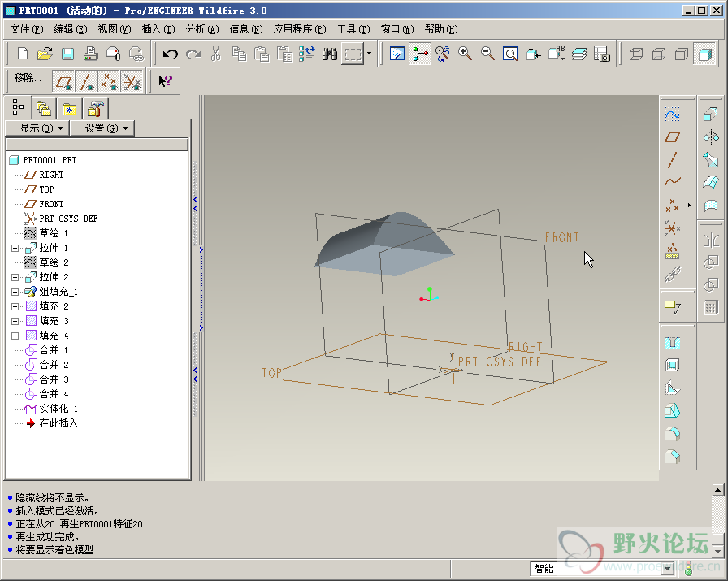Click the Copy icon in the toolbar
This screenshot has width=728, height=581.
point(239,54)
